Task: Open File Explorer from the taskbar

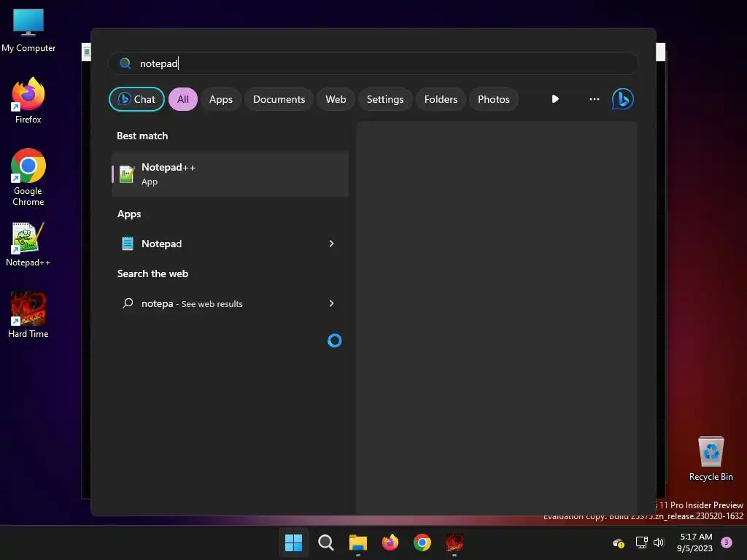Action: [x=357, y=542]
